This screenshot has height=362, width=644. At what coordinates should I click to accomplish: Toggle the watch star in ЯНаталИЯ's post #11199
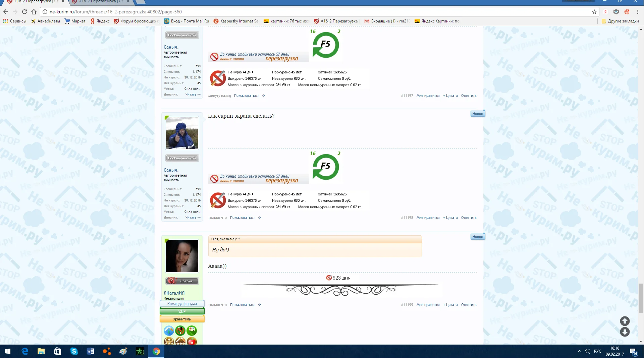coord(259,305)
